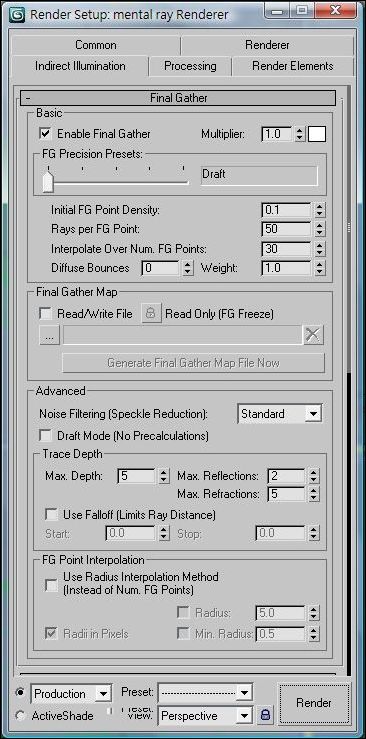
Task: Click the Initial FG Point Density field
Action: (286, 210)
